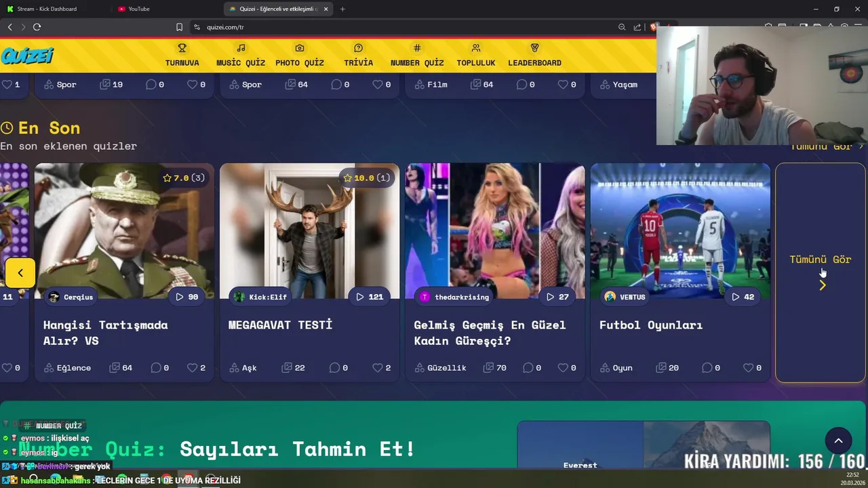Image resolution: width=868 pixels, height=488 pixels.
Task: Open Photo Quiz from navigation
Action: click(300, 56)
